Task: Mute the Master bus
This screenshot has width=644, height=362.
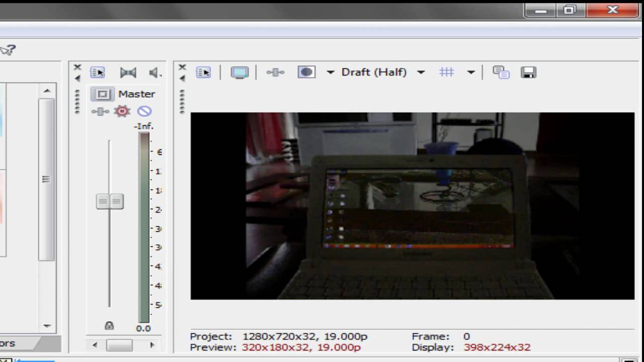Action: point(144,111)
